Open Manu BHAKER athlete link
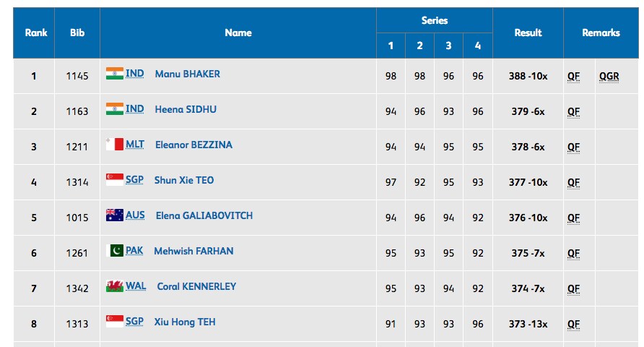 187,74
